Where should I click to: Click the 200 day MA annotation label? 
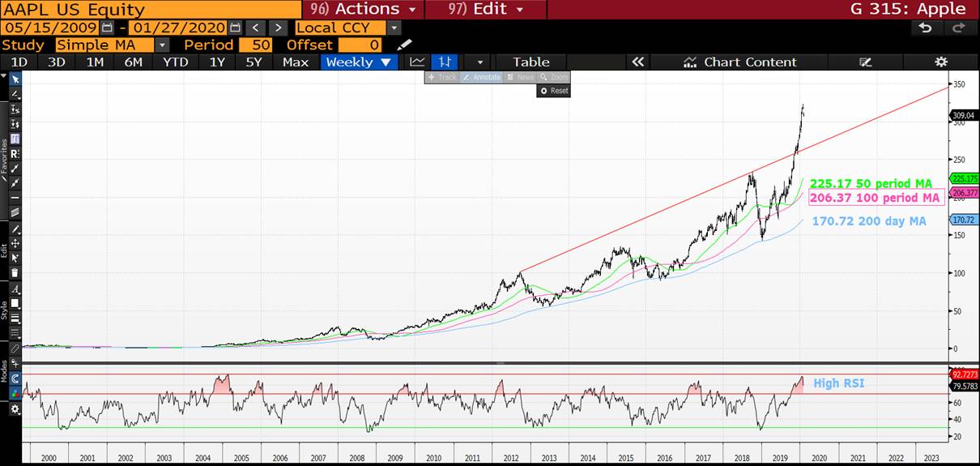[868, 220]
